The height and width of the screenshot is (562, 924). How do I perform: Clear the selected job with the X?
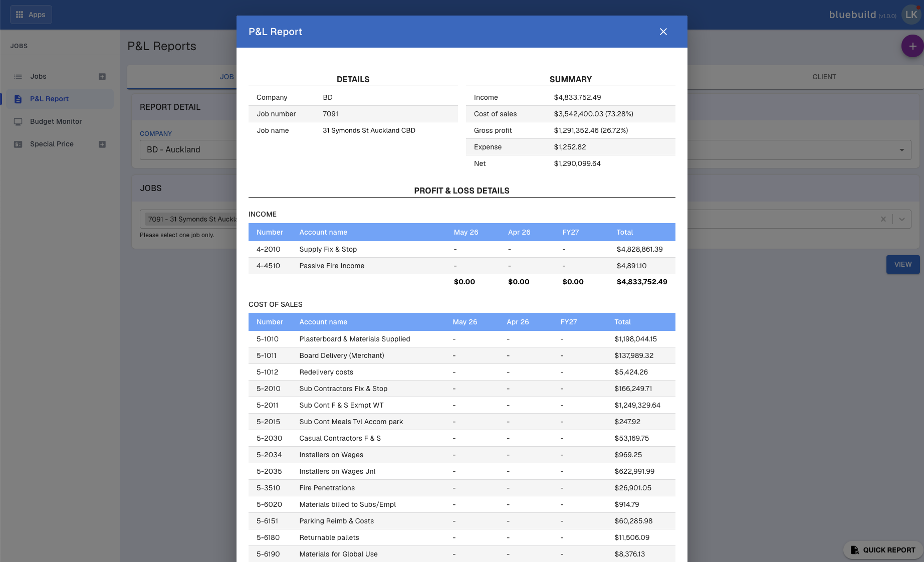[883, 219]
